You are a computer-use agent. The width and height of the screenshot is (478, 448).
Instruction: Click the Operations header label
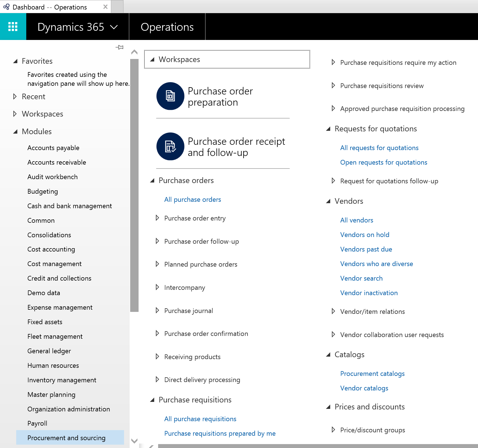coord(167,27)
